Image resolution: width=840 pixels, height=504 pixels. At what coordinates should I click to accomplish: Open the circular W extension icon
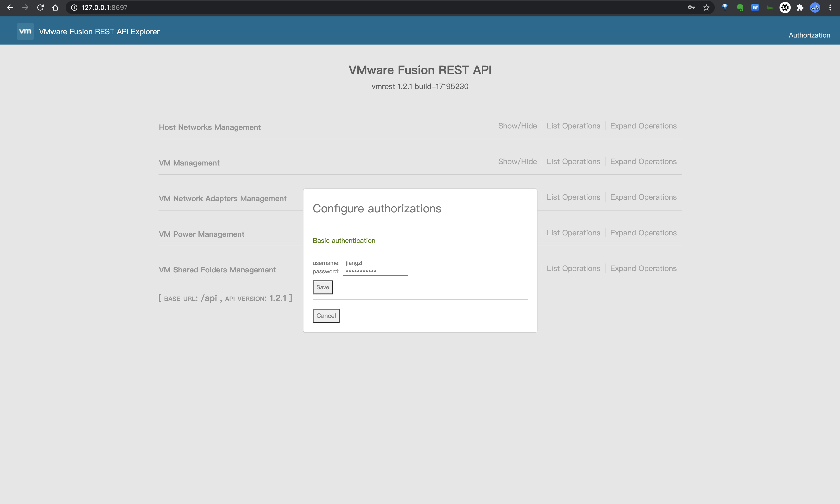[x=785, y=8]
